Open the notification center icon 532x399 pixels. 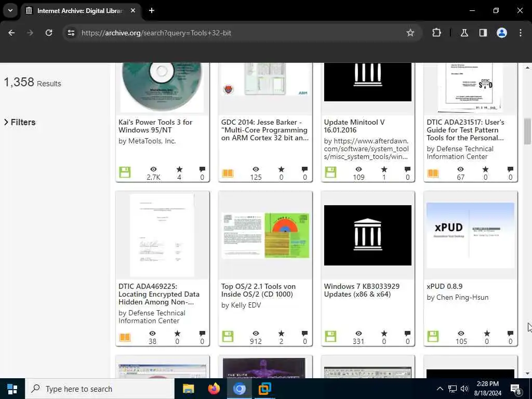click(516, 389)
